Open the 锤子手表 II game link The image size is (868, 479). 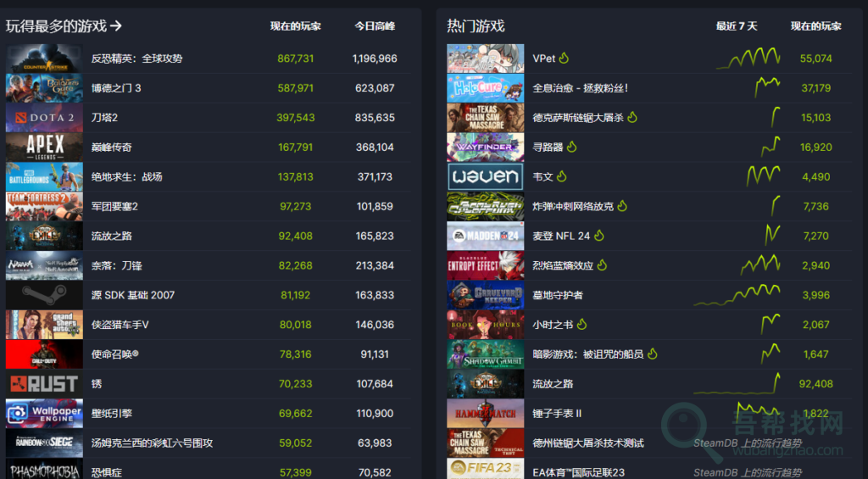pos(557,414)
